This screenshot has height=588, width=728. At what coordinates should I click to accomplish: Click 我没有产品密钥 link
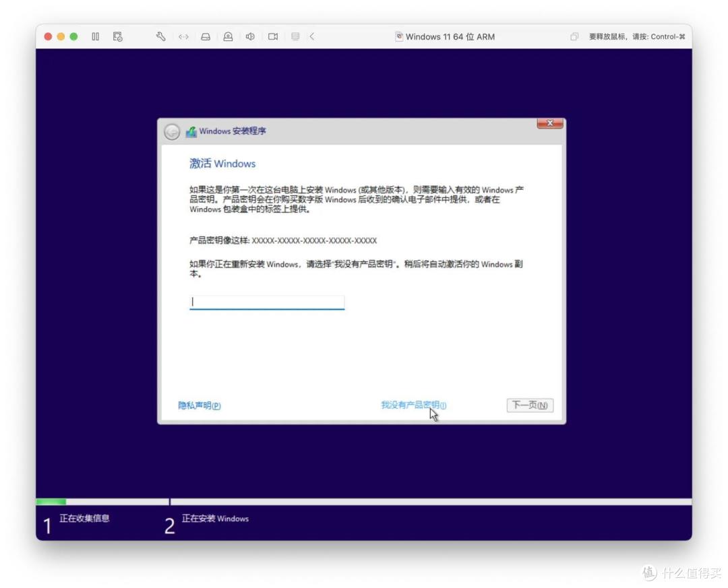[x=413, y=405]
